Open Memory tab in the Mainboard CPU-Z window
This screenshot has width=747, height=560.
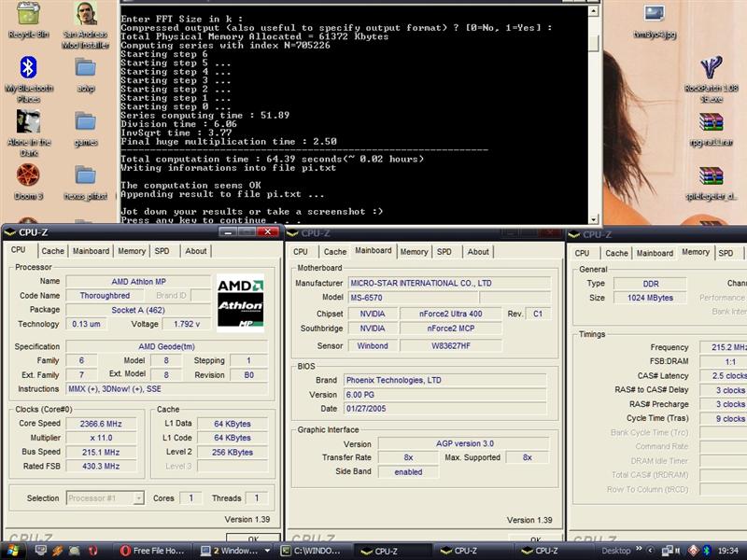click(x=414, y=252)
